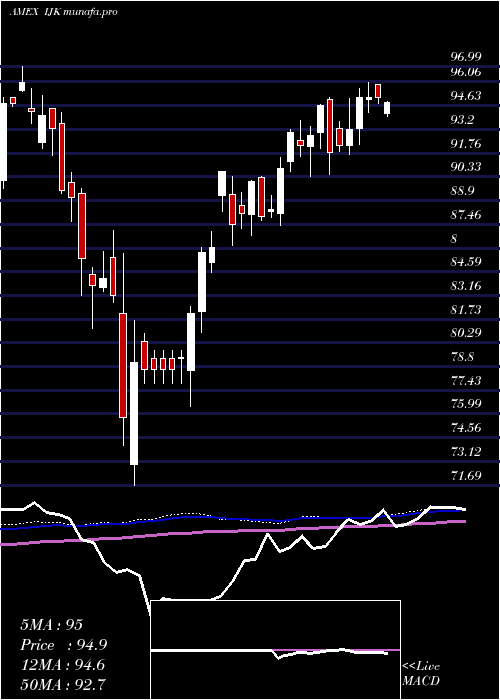Select the 80.29 price axis label

[466, 333]
